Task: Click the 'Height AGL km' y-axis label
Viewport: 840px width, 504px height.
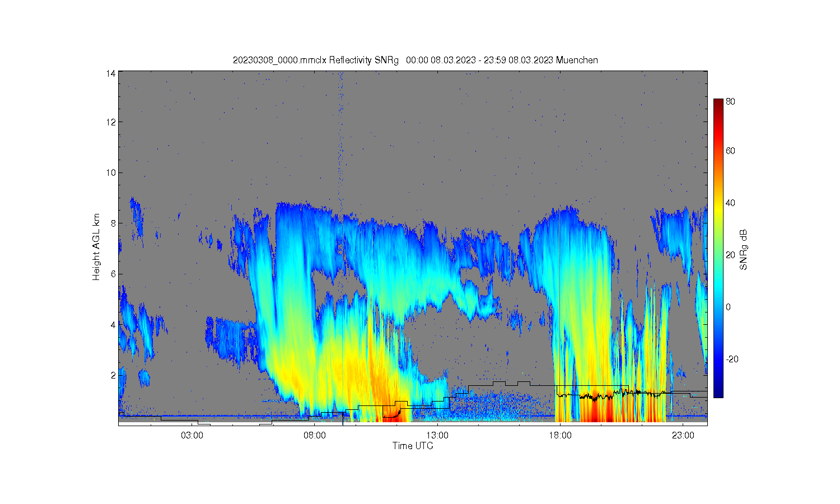Action: tap(96, 247)
